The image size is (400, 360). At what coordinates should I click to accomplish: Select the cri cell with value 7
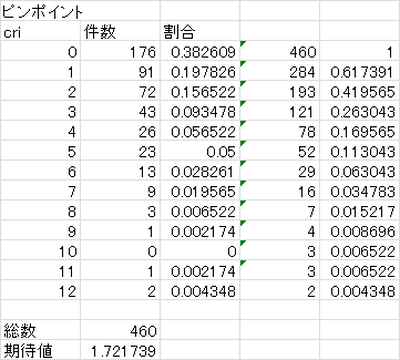pyautogui.click(x=40, y=191)
